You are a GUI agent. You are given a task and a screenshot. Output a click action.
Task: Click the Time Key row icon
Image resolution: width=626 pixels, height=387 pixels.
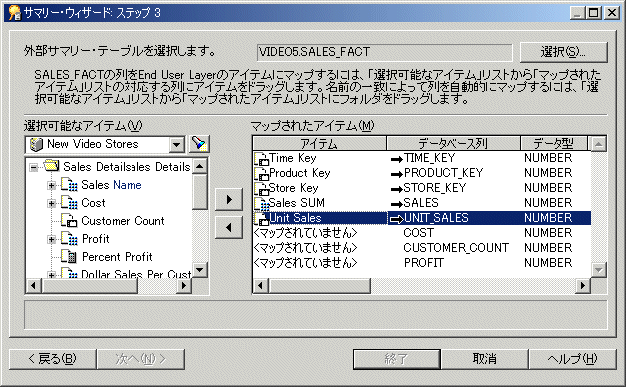[x=261, y=159]
